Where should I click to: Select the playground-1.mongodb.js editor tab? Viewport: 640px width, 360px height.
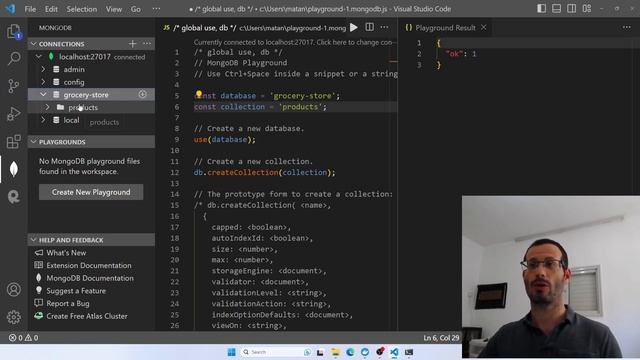[254, 28]
